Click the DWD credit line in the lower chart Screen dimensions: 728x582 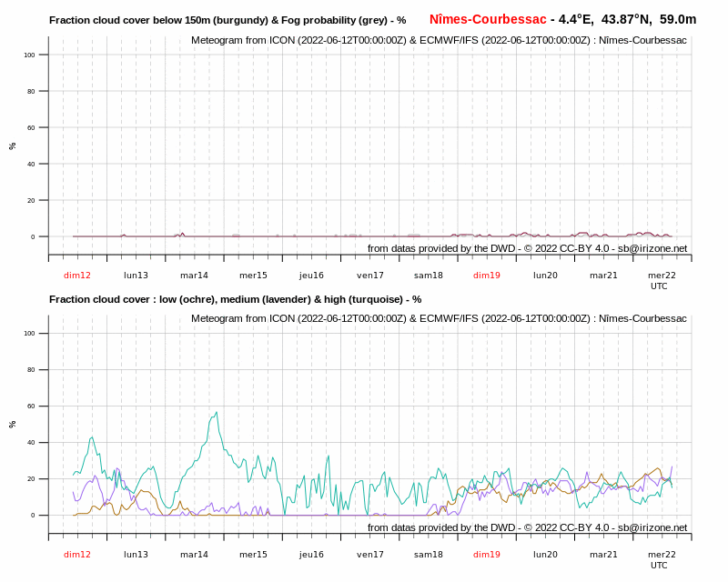click(527, 527)
